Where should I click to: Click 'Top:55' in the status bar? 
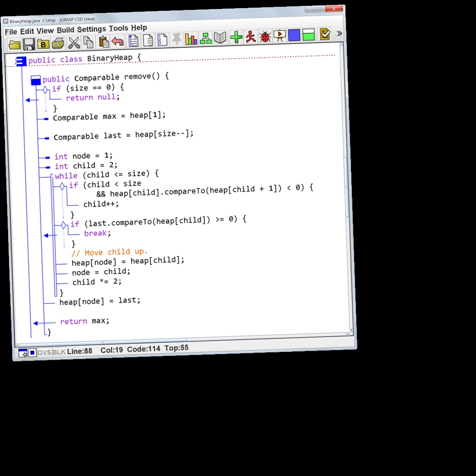(x=176, y=348)
